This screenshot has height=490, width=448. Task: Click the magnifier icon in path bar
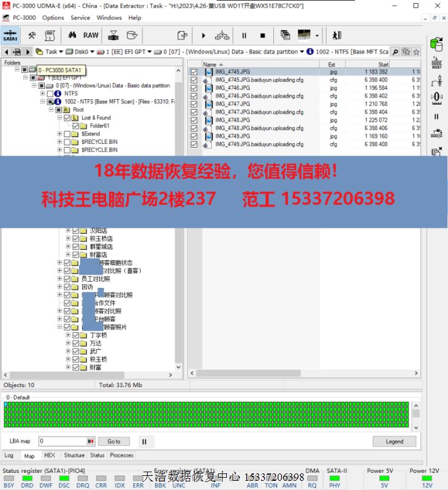(395, 52)
